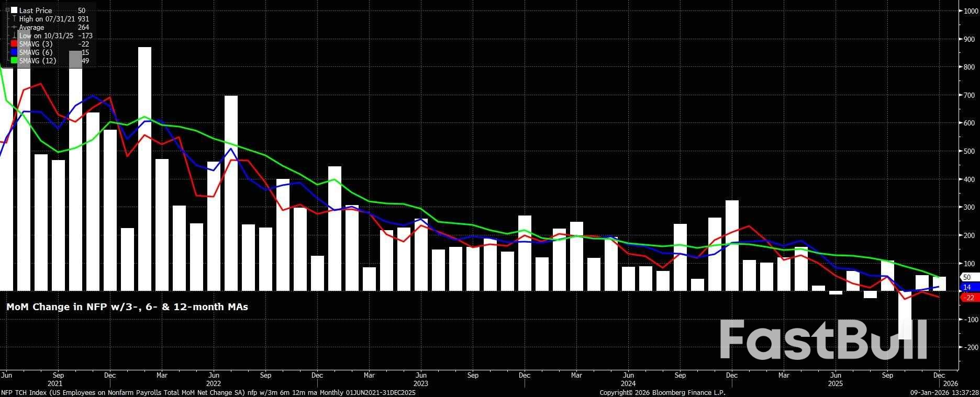Collapse the legend box next to Last Price
The width and height of the screenshot is (980, 397).
point(7,10)
